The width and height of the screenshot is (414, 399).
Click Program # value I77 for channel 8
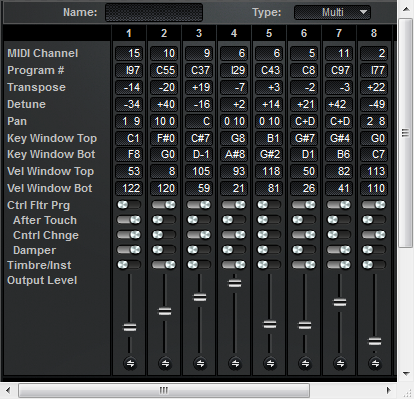(374, 70)
